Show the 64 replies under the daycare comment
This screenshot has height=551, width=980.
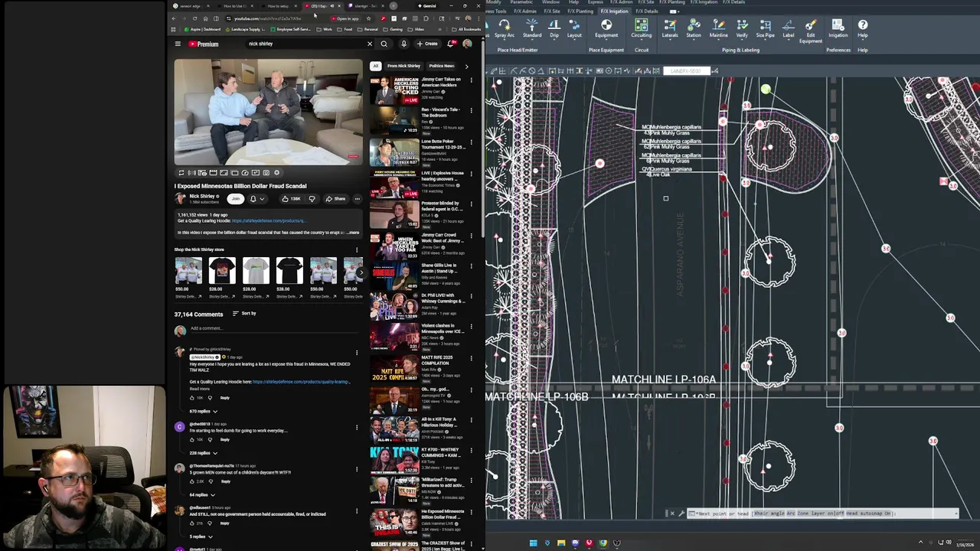pyautogui.click(x=202, y=495)
